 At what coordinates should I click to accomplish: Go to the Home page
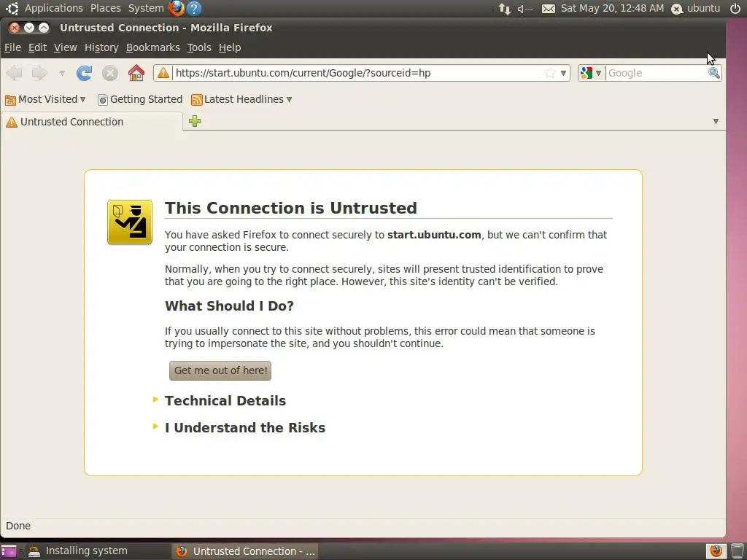tap(136, 73)
